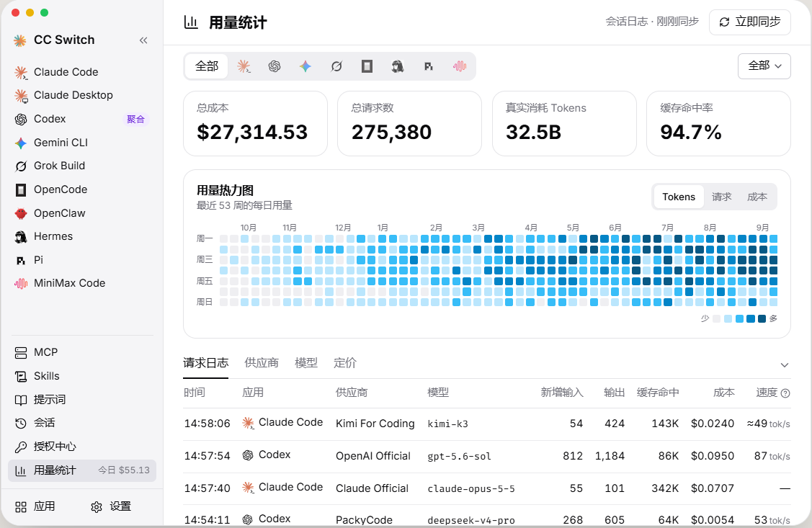Click the 成本 column header
Viewport: 812px width, 528px height.
click(x=723, y=393)
